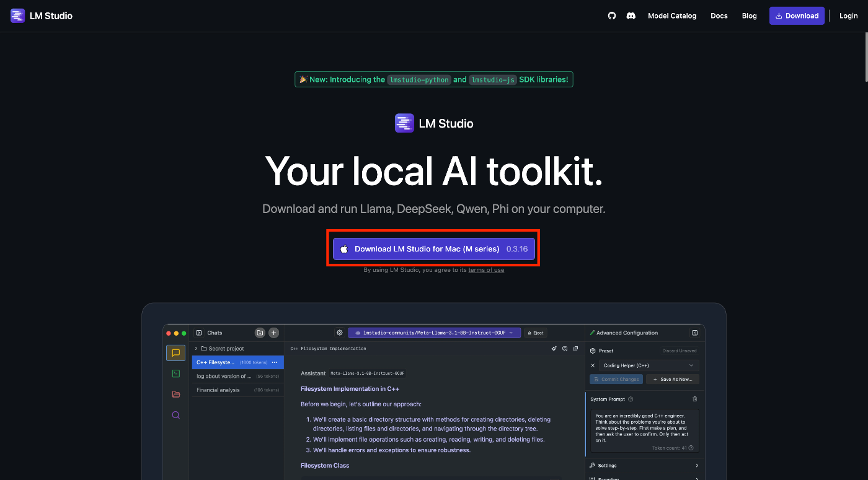Click the LM Studio logo in the top-left header
Screen dimensions: 868x480
pyautogui.click(x=42, y=15)
